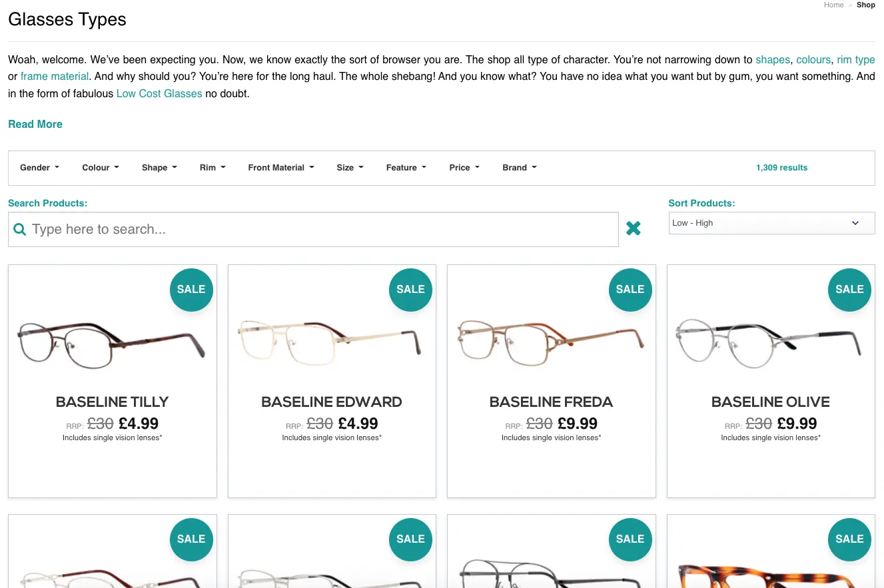884x588 pixels.
Task: Follow the colours link
Action: [813, 59]
